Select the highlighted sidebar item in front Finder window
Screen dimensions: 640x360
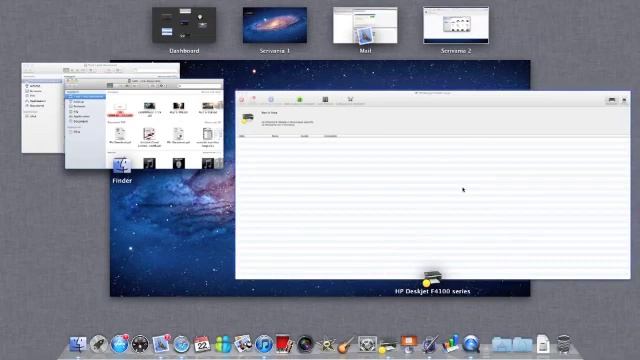tap(85, 97)
